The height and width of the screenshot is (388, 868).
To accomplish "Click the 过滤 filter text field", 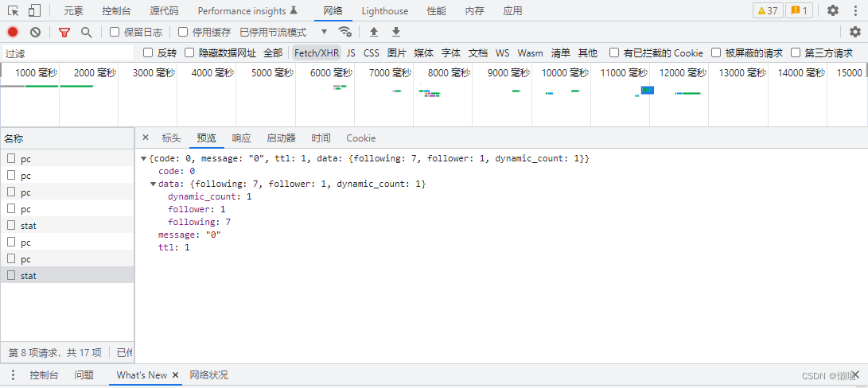I will click(x=68, y=53).
